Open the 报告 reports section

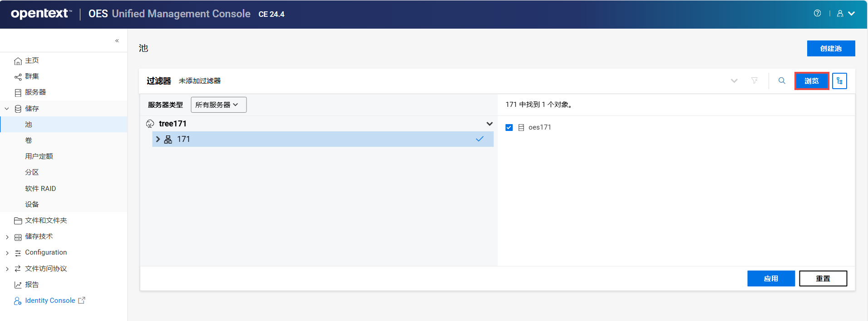[32, 285]
